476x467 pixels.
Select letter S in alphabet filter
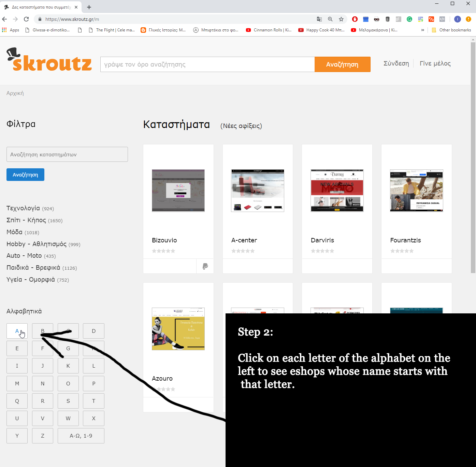tap(68, 401)
